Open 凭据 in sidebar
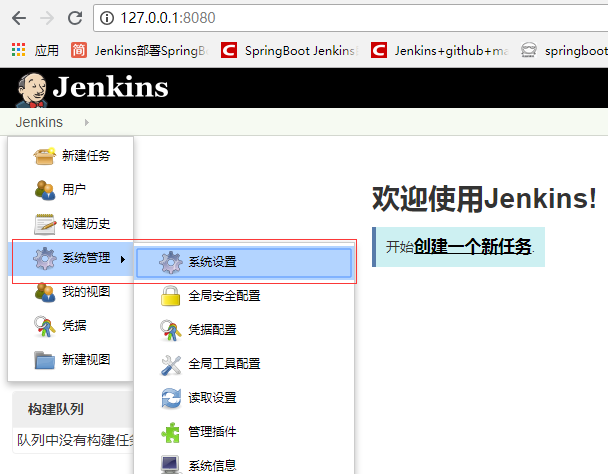608x474 pixels. coord(74,326)
